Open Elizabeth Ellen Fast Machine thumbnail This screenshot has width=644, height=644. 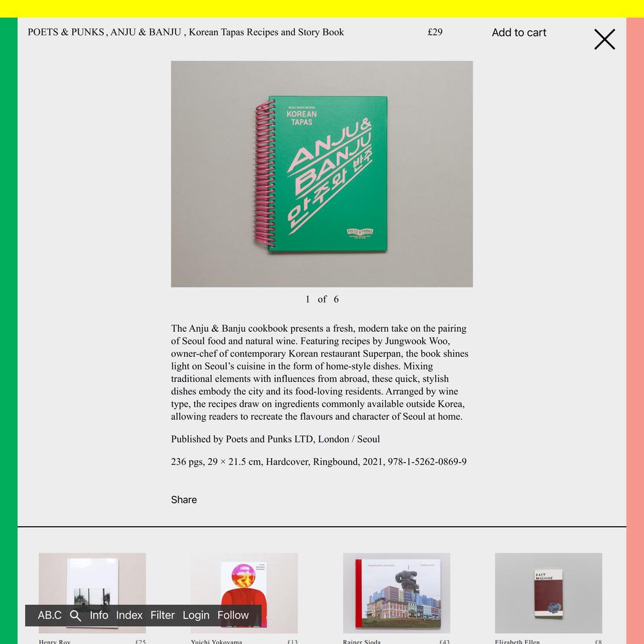pyautogui.click(x=548, y=592)
